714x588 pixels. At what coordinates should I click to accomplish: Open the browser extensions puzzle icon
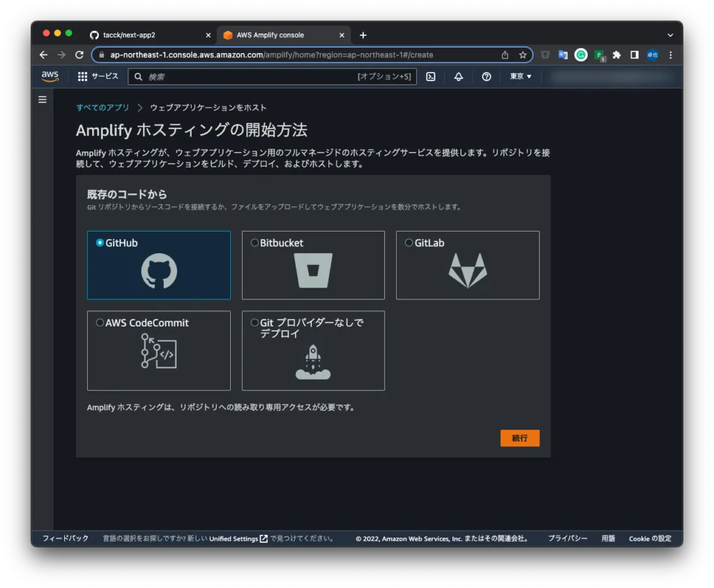pos(616,55)
